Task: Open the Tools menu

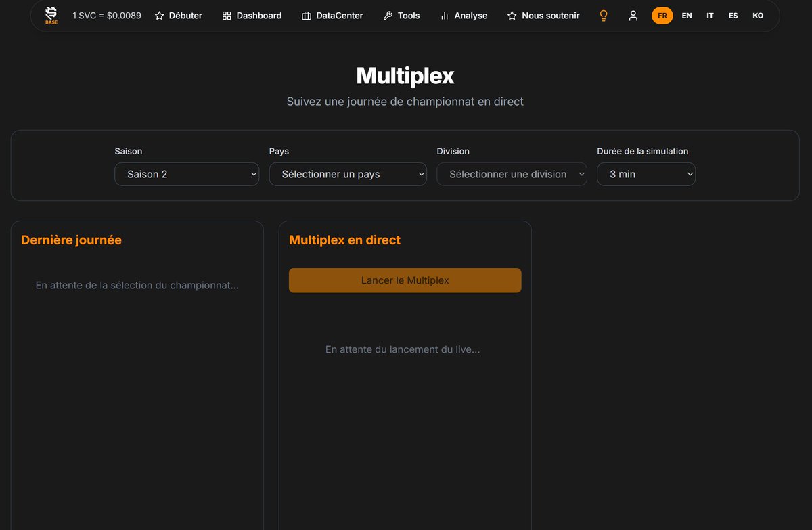Action: click(x=401, y=16)
